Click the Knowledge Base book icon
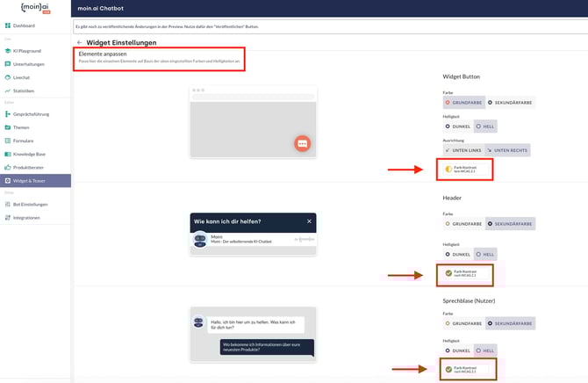The height and width of the screenshot is (383, 588). pos(7,153)
